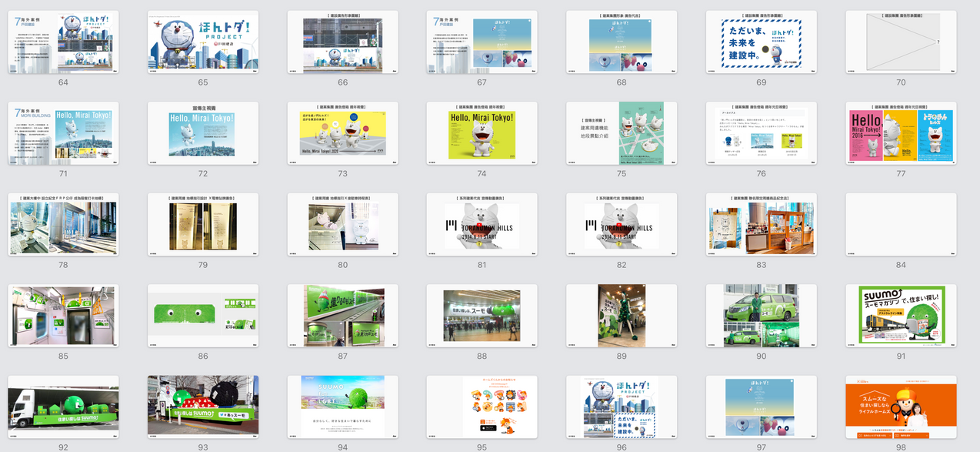Select slide 70 with the empty placeholder frame
This screenshot has width=980, height=452.
pos(901,42)
